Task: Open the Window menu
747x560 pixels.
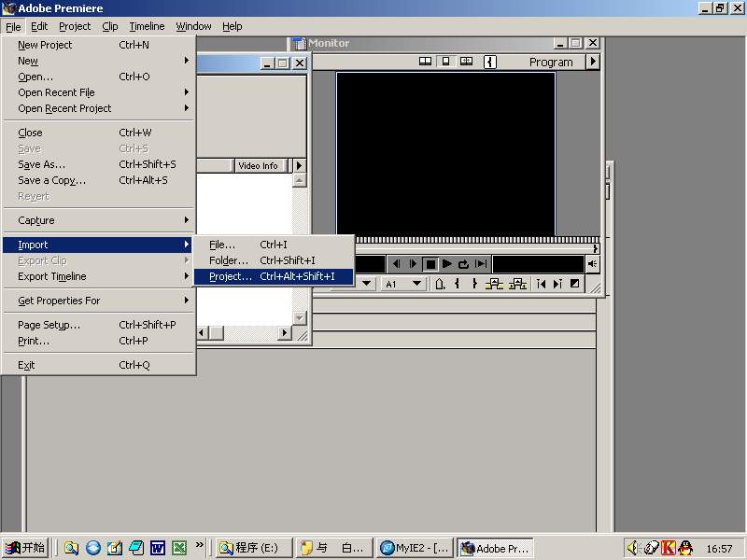Action: click(193, 27)
